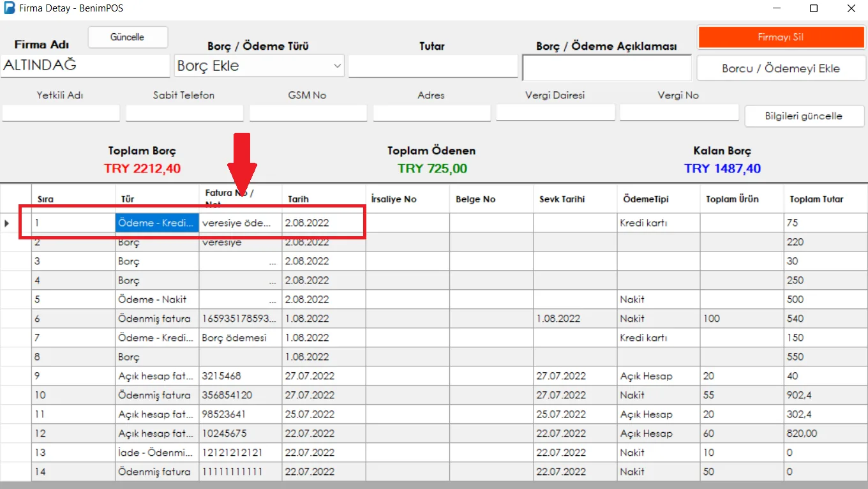Click the 'veresiye' note cell in row 2
The height and width of the screenshot is (489, 868).
[x=241, y=242]
